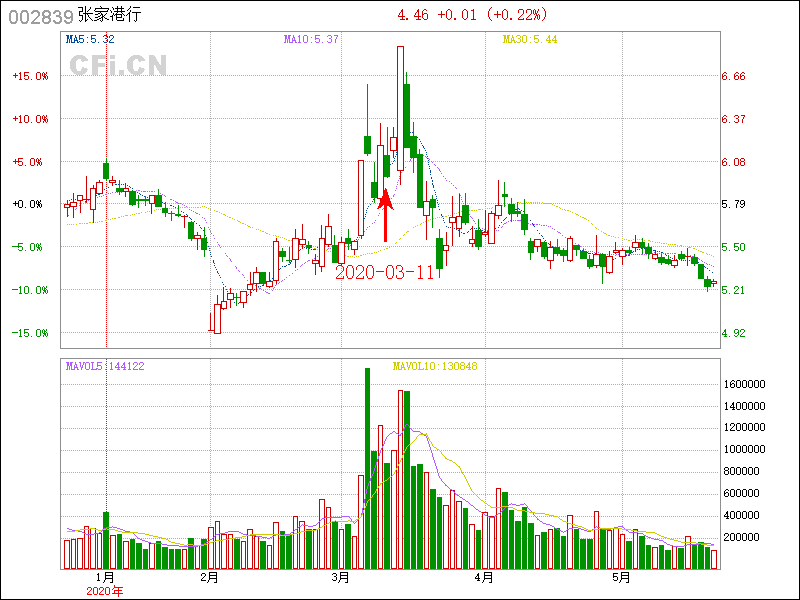Select the MA5:5.32 indicator label
The height and width of the screenshot is (600, 800).
coord(90,39)
